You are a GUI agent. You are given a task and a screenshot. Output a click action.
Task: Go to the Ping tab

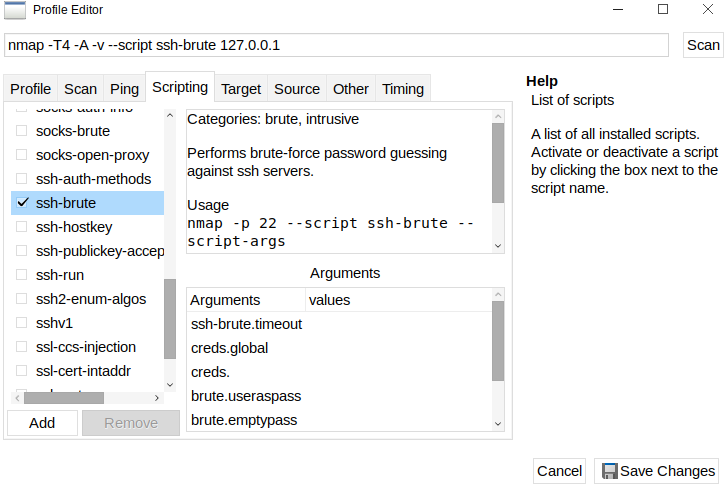tap(125, 88)
